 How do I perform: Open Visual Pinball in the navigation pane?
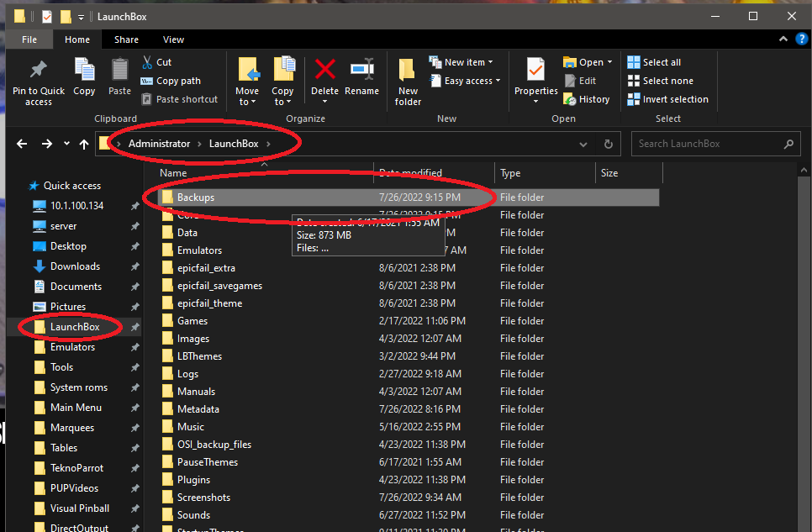tap(71, 508)
